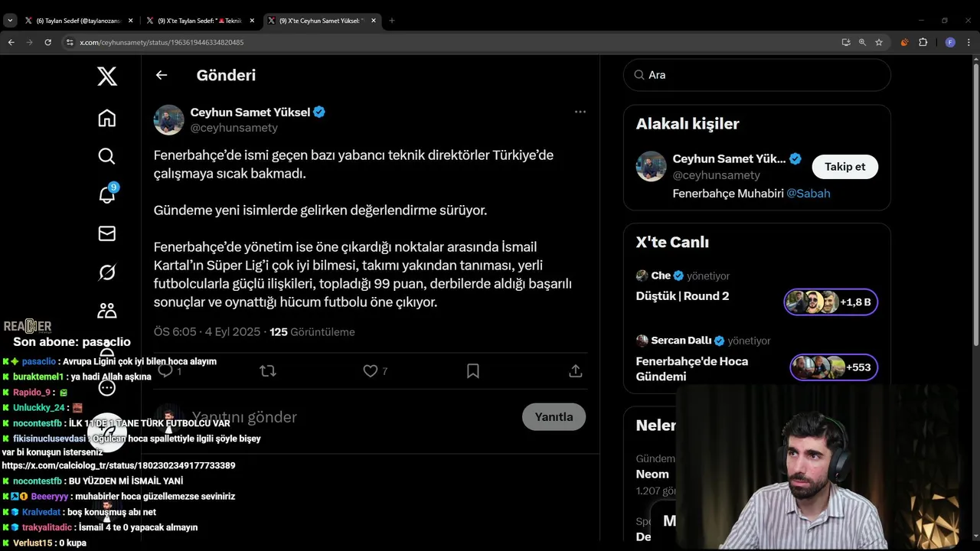The height and width of the screenshot is (551, 980).
Task: Bookmark this page with star icon
Action: coord(879,42)
